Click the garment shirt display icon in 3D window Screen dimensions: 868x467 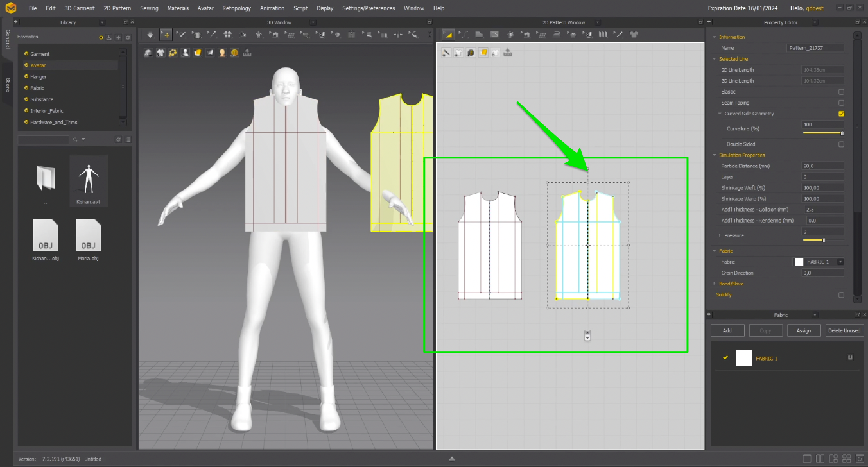tap(161, 53)
